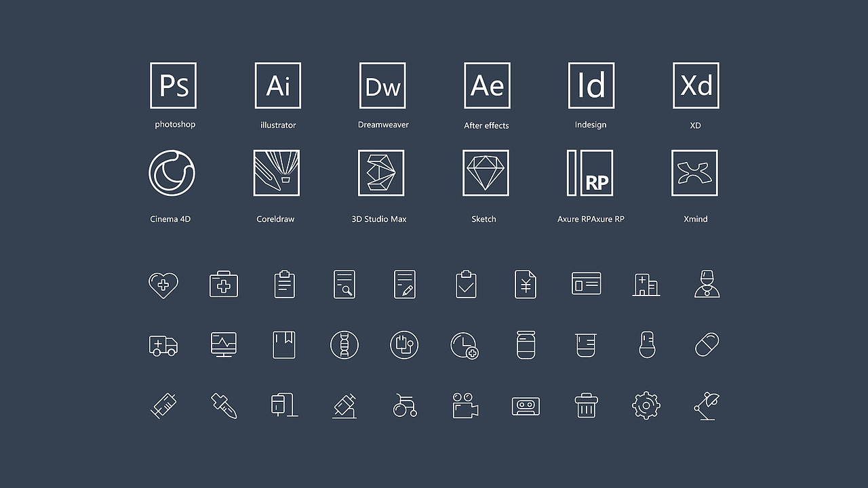
Task: Select the round-bottom bottle icon
Action: pos(647,345)
